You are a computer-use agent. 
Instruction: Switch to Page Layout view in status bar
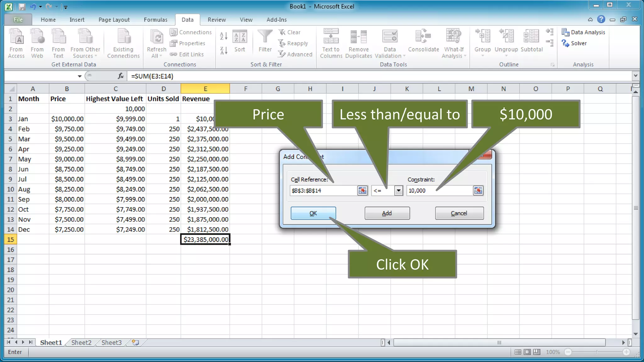[x=527, y=352]
